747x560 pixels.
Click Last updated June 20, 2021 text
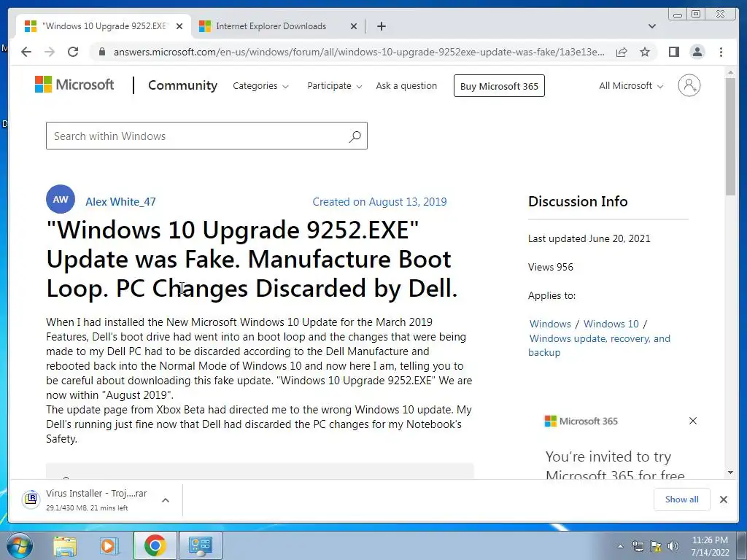pos(589,238)
